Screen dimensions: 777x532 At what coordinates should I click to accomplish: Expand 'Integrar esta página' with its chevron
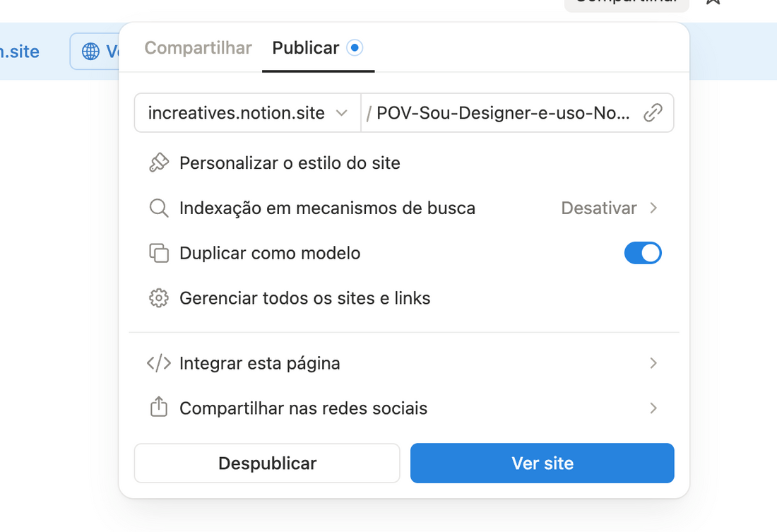[x=653, y=363]
